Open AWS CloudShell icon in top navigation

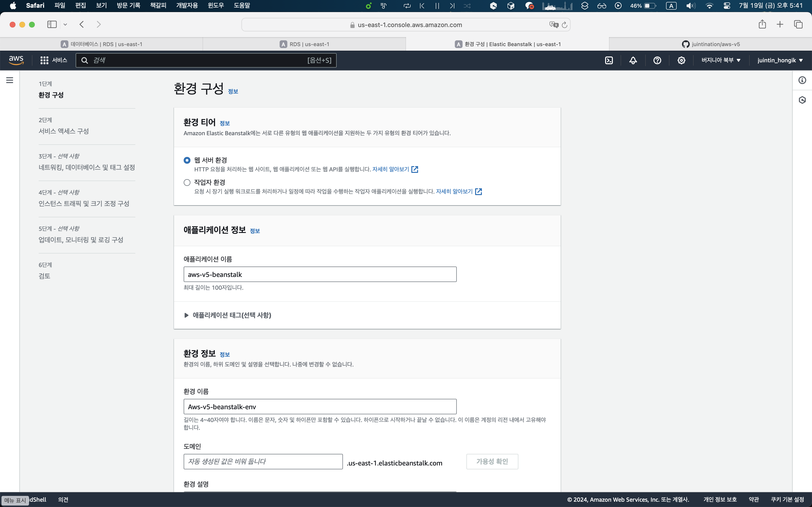609,60
